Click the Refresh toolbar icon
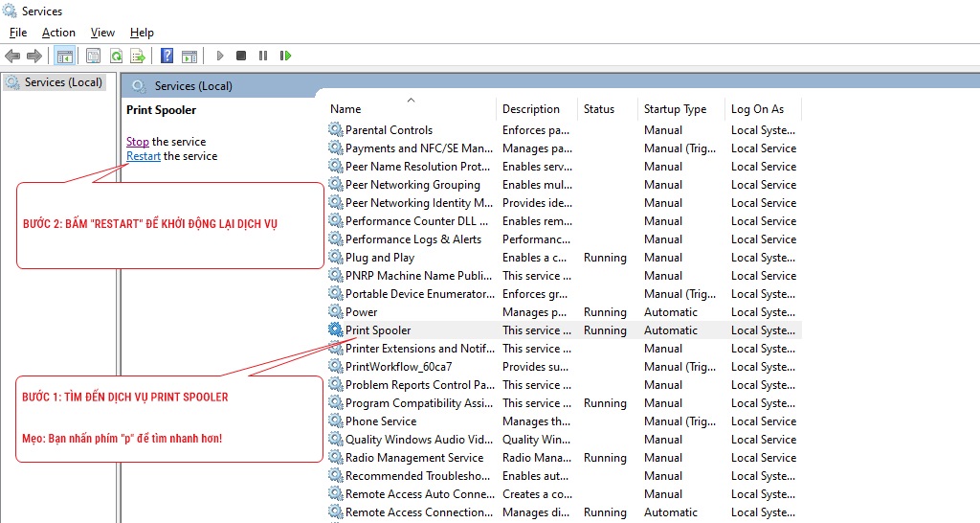Image resolution: width=980 pixels, height=523 pixels. click(116, 57)
